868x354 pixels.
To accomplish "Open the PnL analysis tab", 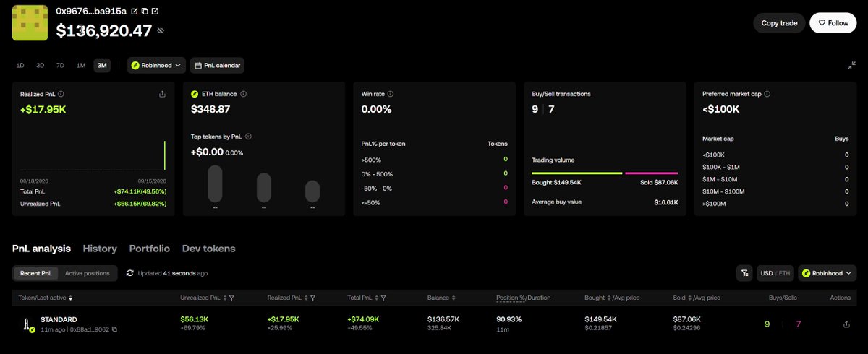I will pyautogui.click(x=42, y=249).
